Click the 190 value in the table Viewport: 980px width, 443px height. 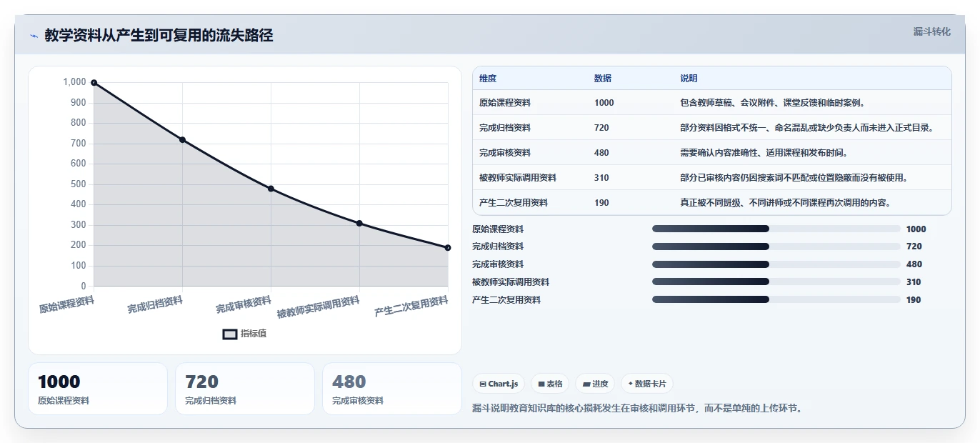coord(601,203)
